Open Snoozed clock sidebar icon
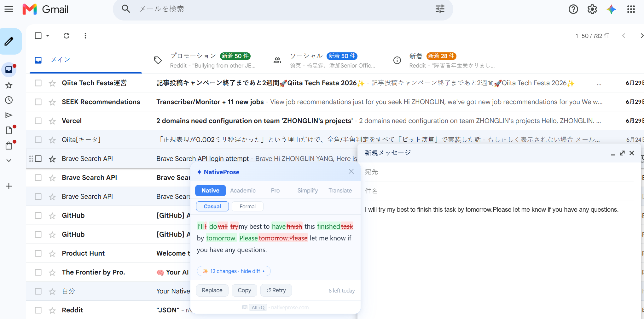Image resolution: width=644 pixels, height=319 pixels. [9, 100]
